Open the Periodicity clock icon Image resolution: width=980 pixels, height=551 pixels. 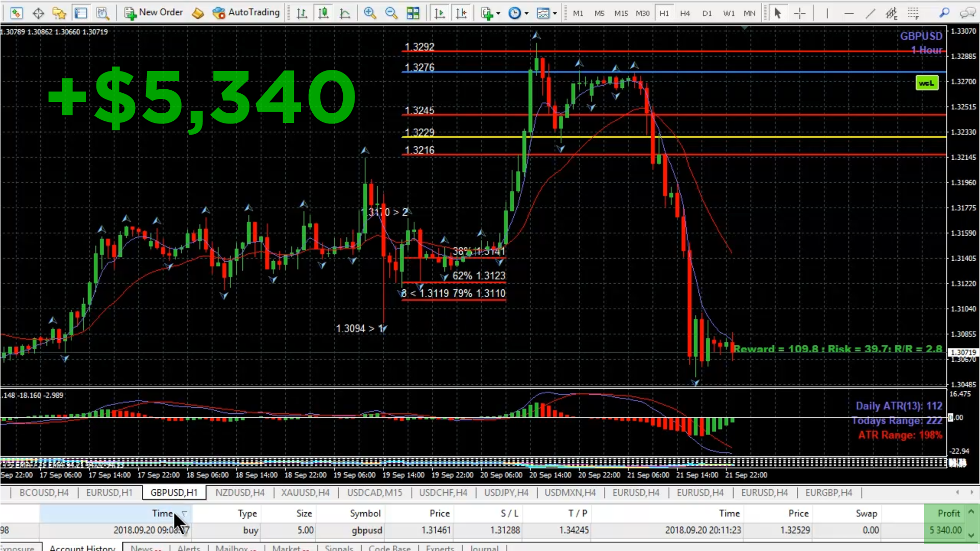pos(515,13)
